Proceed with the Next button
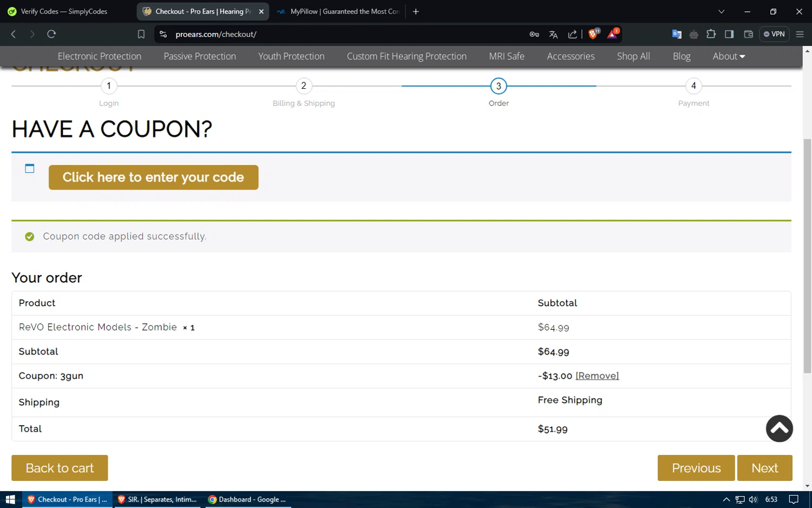The width and height of the screenshot is (812, 508). [764, 468]
